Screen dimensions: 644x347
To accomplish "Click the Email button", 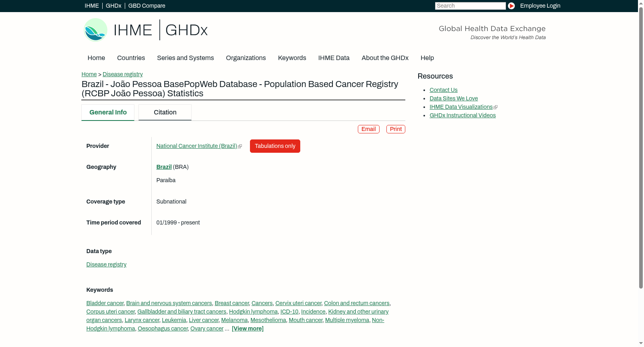I will [369, 129].
